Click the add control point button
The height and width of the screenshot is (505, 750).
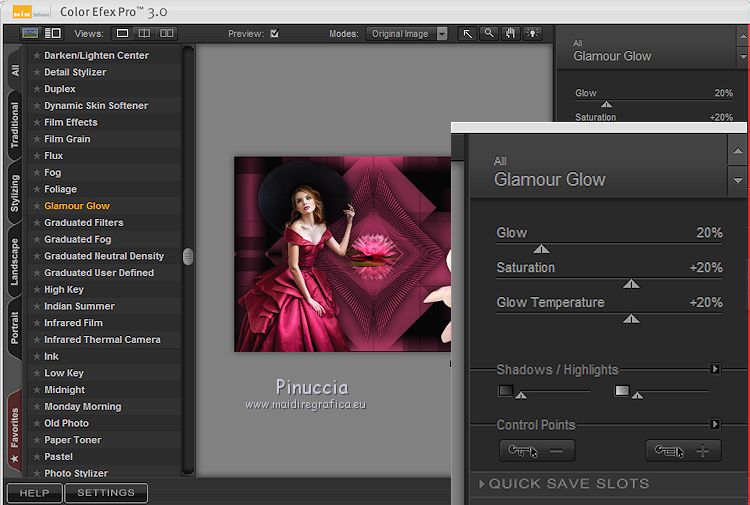point(683,451)
